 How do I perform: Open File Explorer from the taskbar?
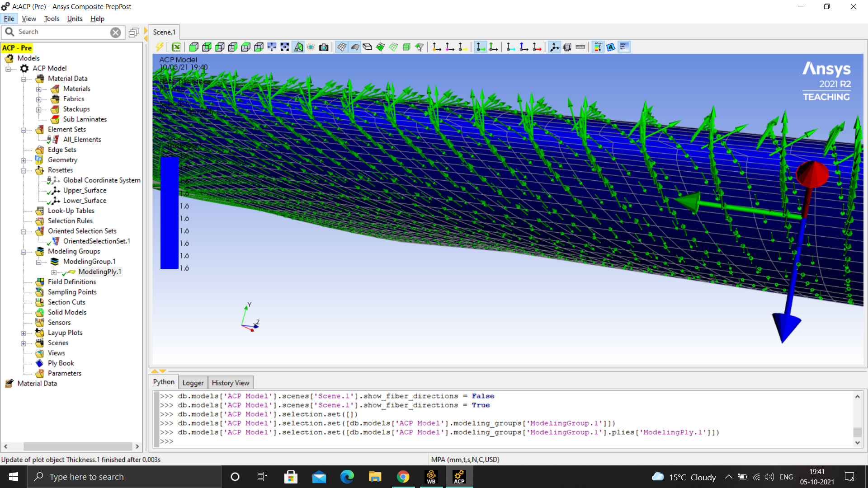375,477
